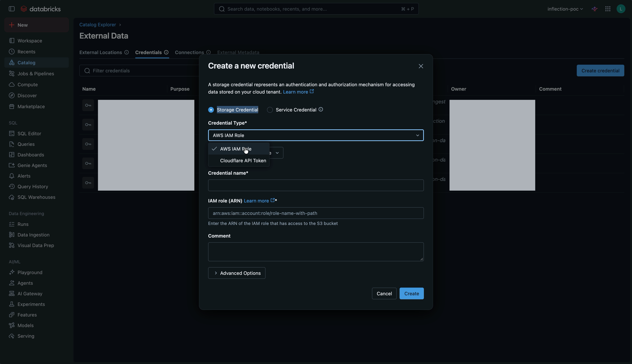The width and height of the screenshot is (632, 364).
Task: Click the Create credential button
Action: tap(600, 71)
